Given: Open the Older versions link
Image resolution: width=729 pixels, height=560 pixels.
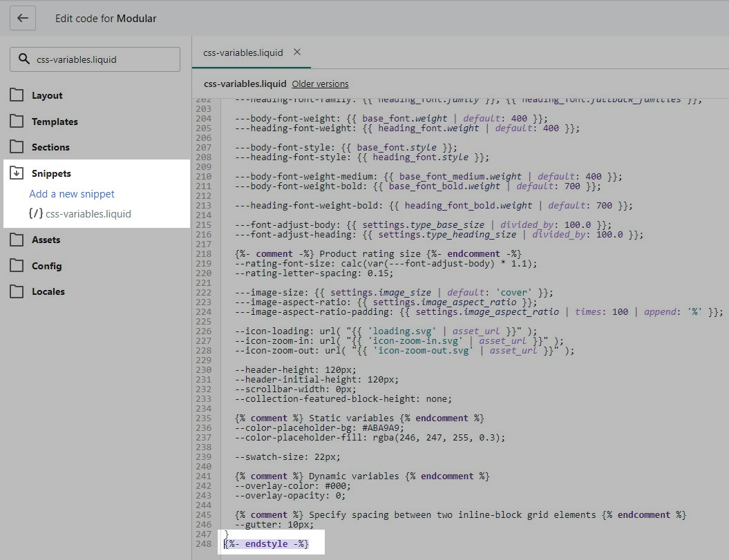Looking at the screenshot, I should [x=321, y=84].
